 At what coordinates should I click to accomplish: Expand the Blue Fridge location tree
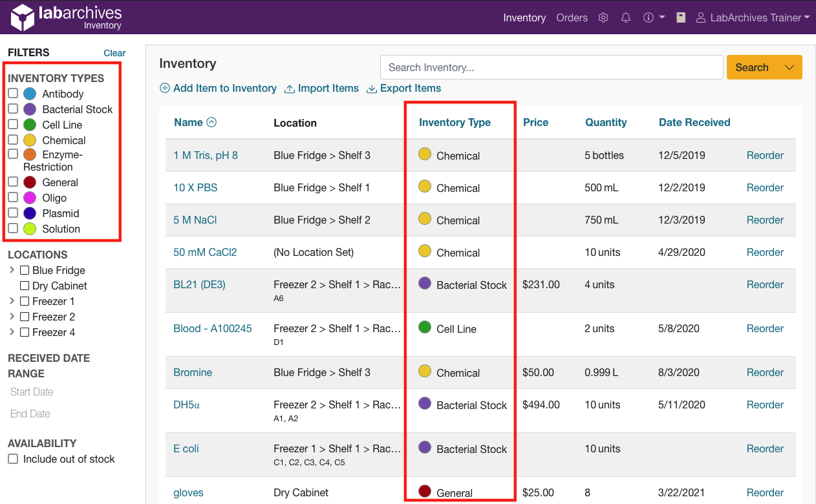click(11, 270)
